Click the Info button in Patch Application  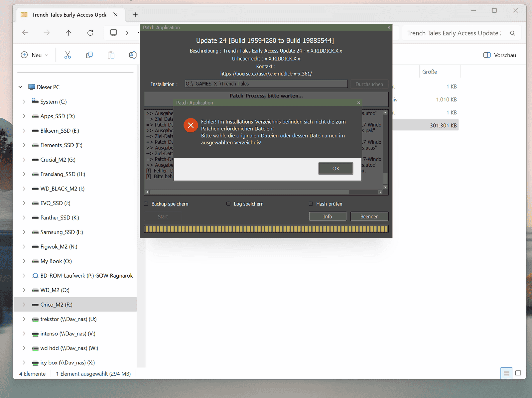(x=328, y=216)
